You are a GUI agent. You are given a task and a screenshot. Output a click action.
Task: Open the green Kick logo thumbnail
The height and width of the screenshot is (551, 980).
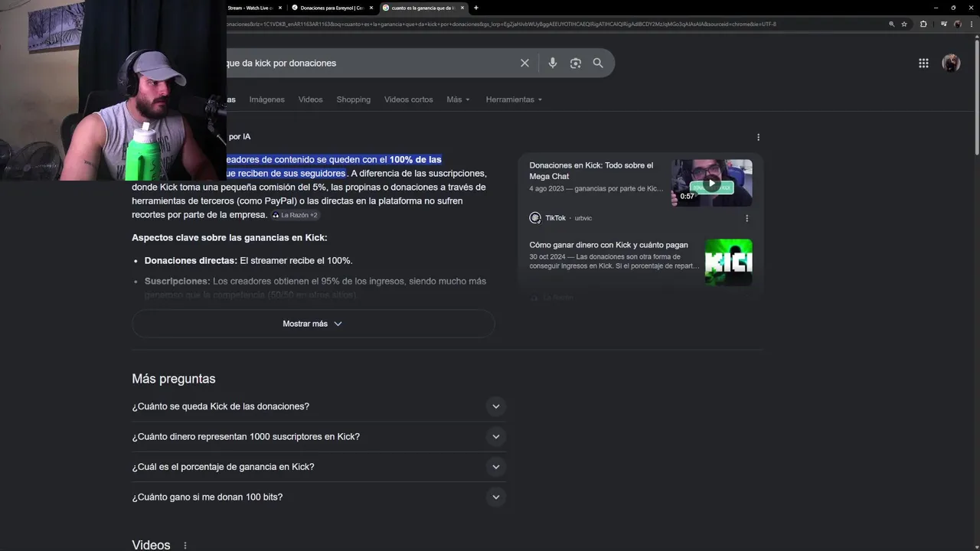coord(728,262)
